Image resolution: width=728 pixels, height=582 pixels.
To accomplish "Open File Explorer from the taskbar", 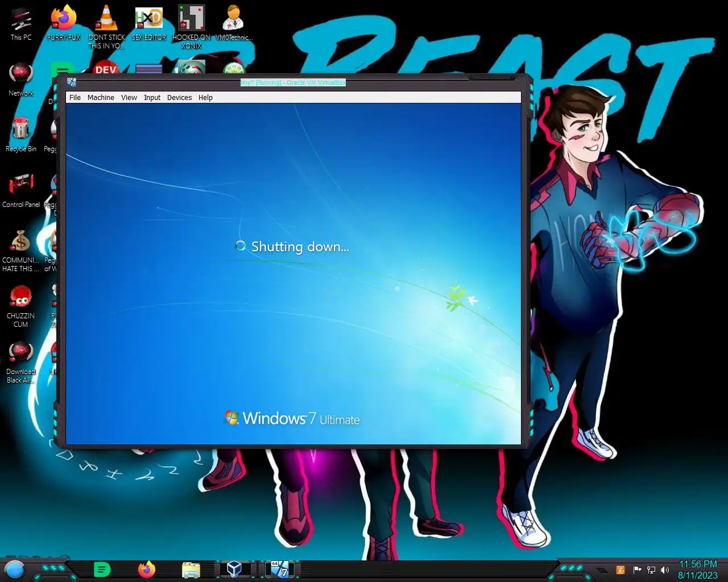I will click(191, 569).
